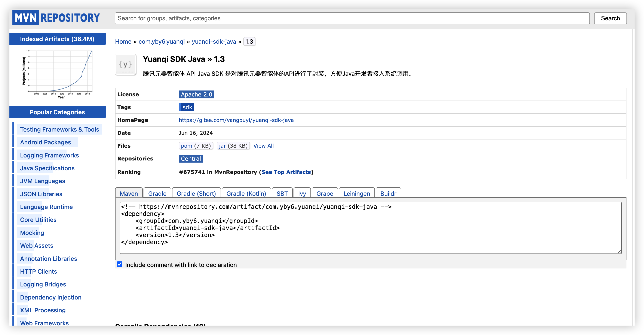644x335 pixels.
Task: Click the {y} artifact icon
Action: (x=126, y=65)
